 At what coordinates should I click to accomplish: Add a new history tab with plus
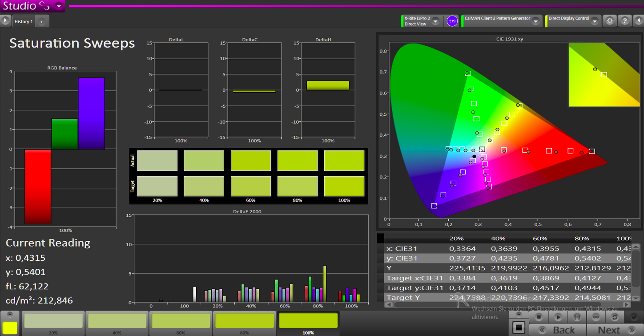[x=41, y=21]
